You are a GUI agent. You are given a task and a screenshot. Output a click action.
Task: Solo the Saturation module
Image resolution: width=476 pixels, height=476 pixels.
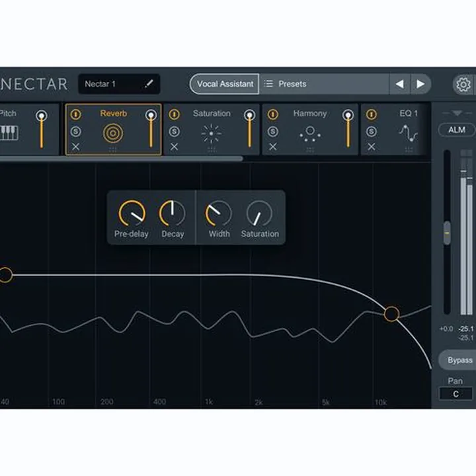click(174, 132)
